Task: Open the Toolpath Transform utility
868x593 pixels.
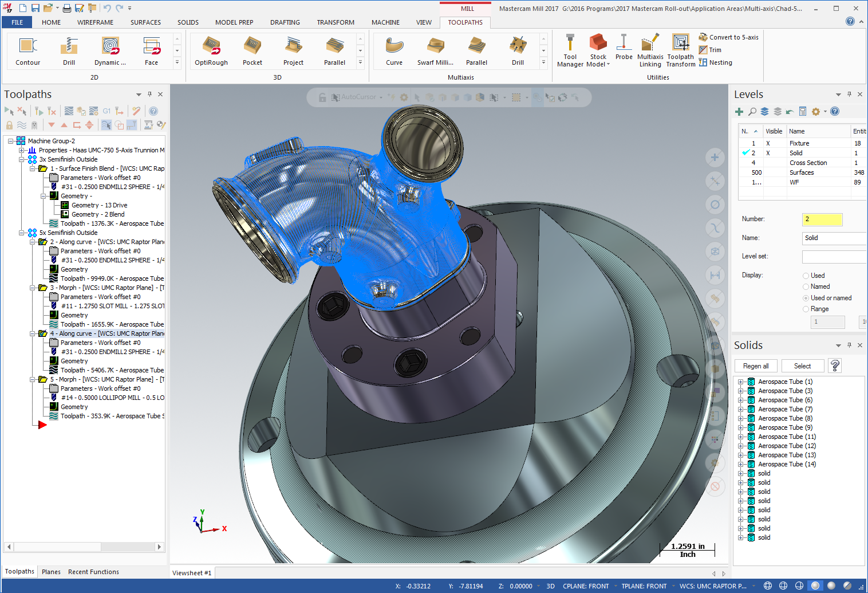Action: tap(681, 51)
